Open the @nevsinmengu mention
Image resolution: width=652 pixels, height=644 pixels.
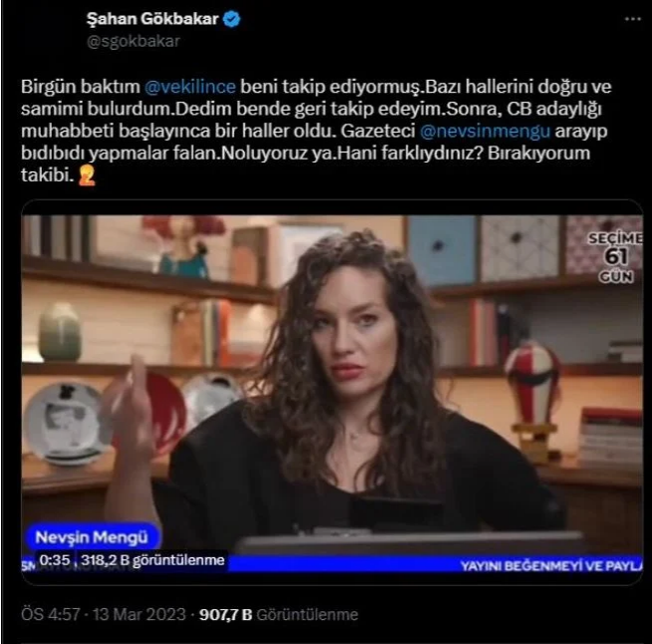pos(485,131)
